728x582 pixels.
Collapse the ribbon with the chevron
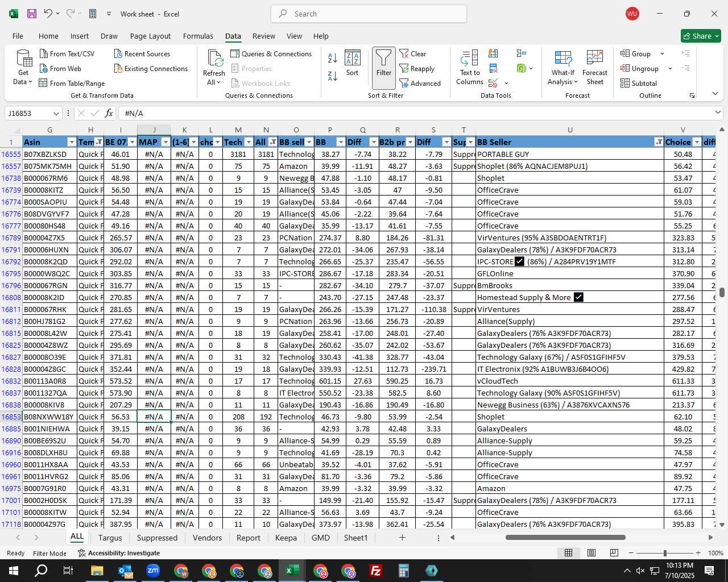pyautogui.click(x=715, y=94)
